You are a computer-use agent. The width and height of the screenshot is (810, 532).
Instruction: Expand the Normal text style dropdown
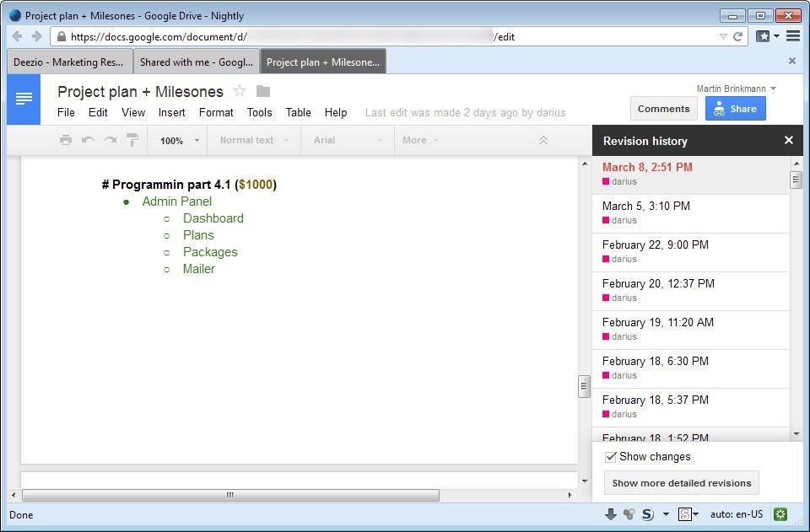(254, 140)
